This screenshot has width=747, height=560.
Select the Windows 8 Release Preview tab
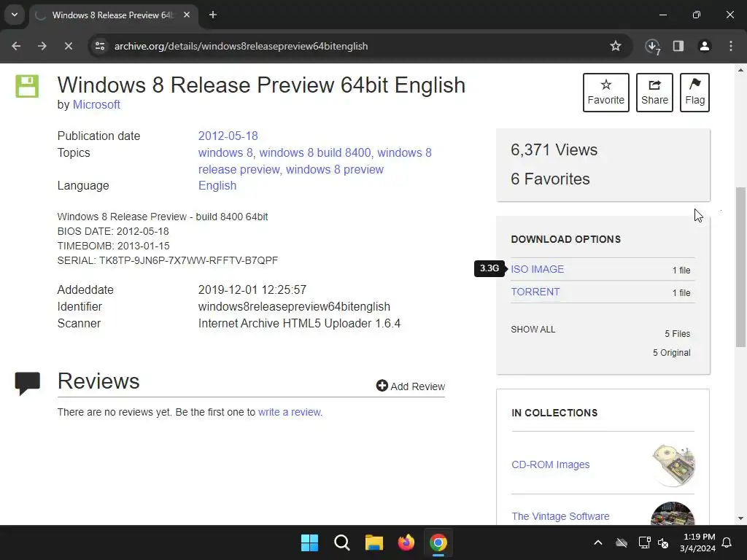[112, 15]
